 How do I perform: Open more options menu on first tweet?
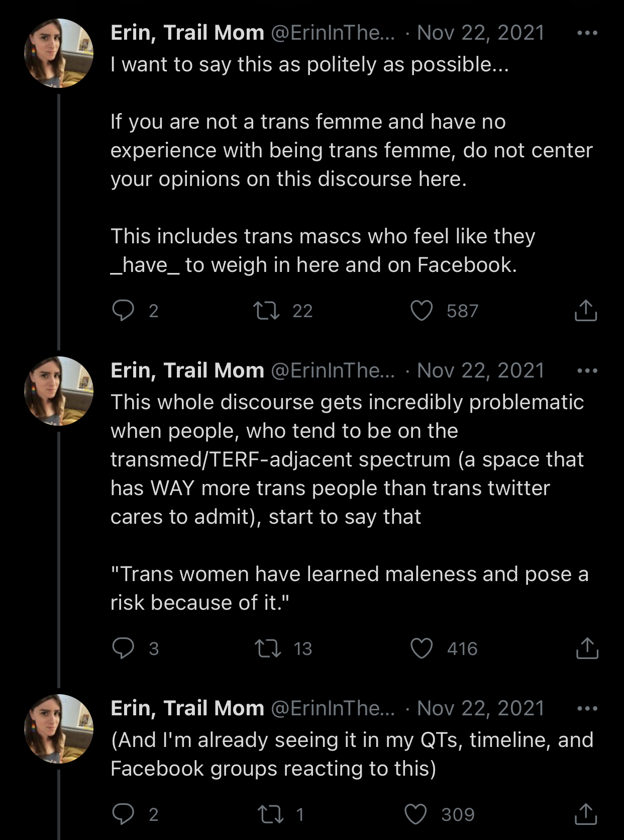pos(587,33)
